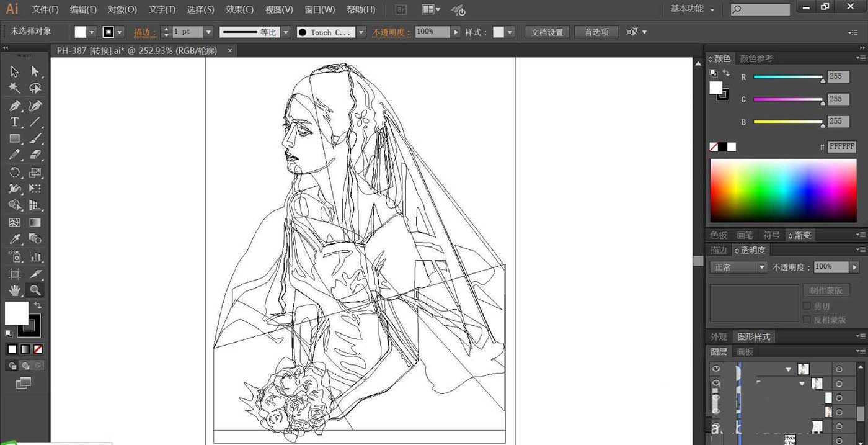Click the Change Screen Mode icon
Screen dimensions: 868x445
click(x=23, y=383)
